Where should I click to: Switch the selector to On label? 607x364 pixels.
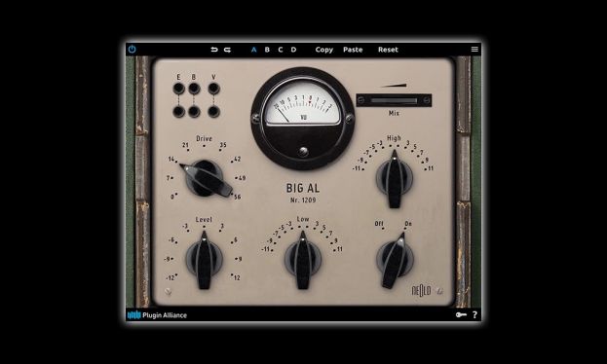click(x=408, y=224)
